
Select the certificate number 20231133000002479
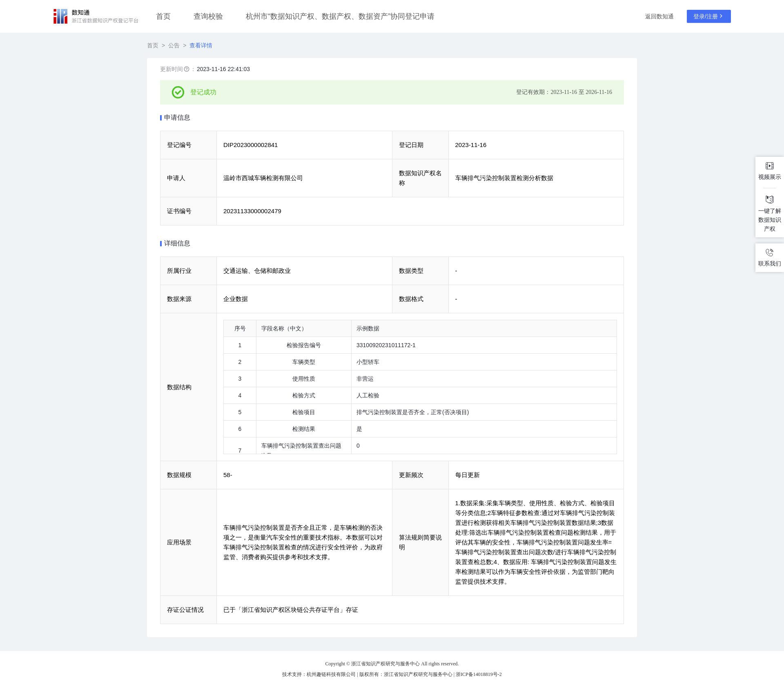point(252,211)
